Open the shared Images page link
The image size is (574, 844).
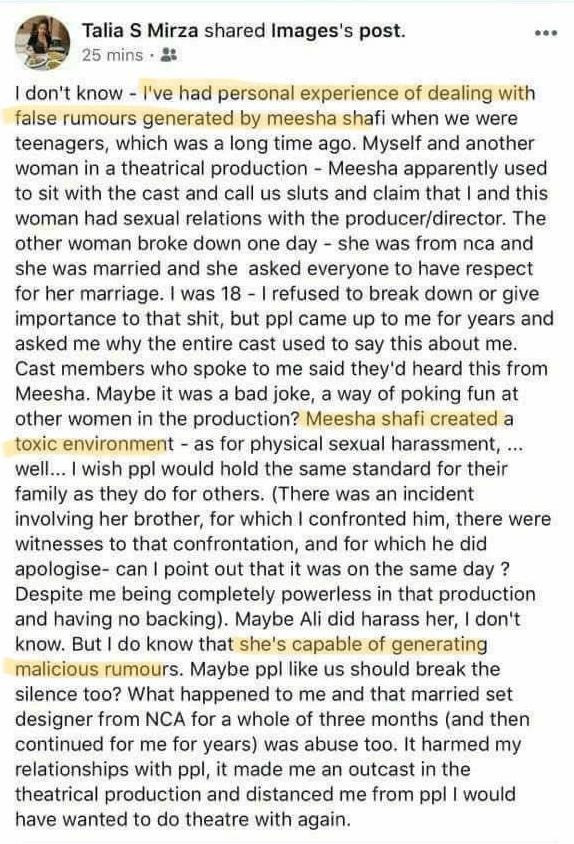coord(307,31)
